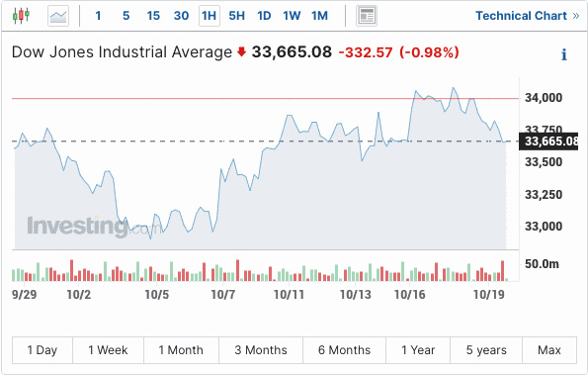Click the 50.0m volume axis label
Image resolution: width=588 pixels, height=375 pixels.
(542, 264)
